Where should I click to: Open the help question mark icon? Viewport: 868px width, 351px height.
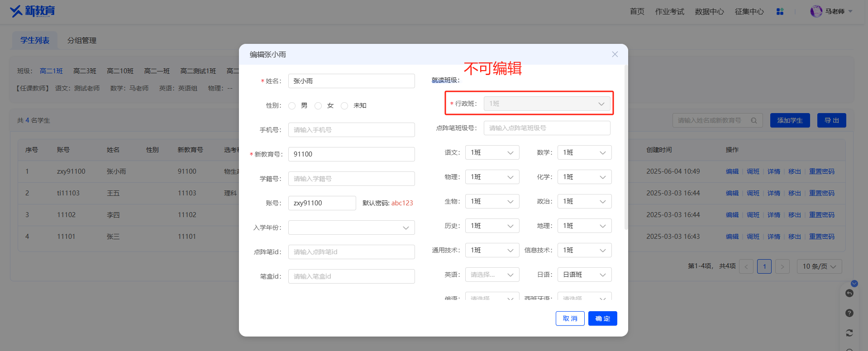[849, 313]
